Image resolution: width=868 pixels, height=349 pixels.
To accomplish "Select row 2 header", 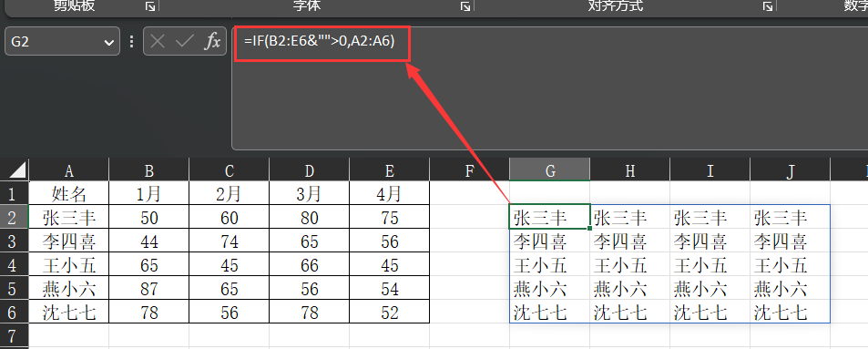I will tap(14, 217).
